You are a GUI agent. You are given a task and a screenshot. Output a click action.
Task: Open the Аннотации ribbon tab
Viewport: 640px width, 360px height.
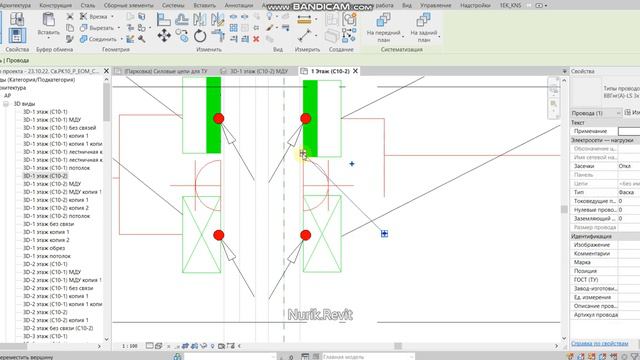coord(239,5)
